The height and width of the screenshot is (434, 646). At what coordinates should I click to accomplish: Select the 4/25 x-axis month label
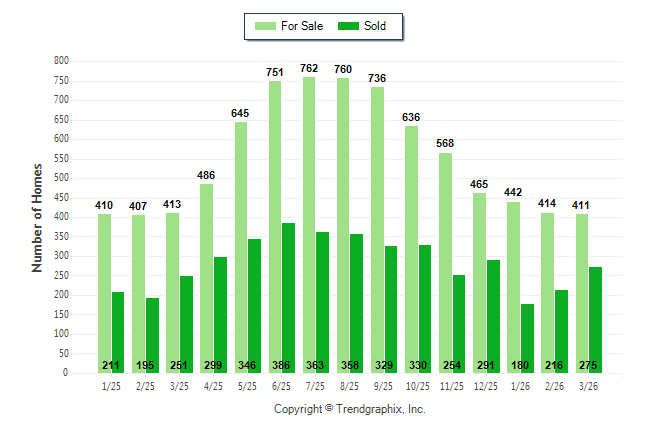click(x=213, y=386)
